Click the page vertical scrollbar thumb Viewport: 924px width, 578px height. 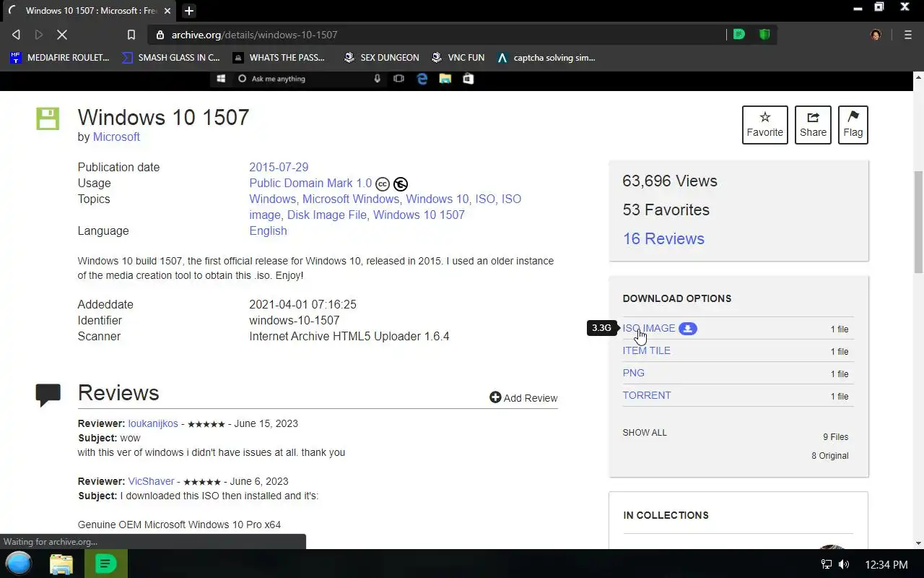(x=918, y=222)
